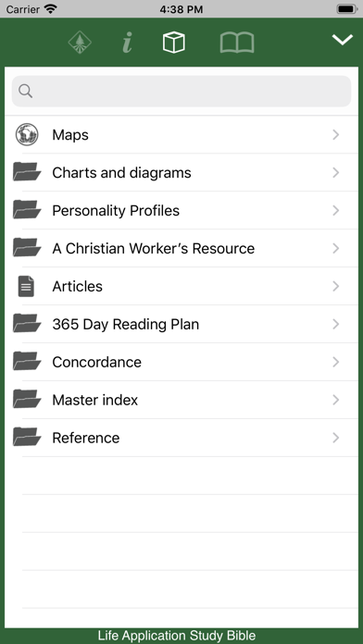Open the italic info icon tab
The width and height of the screenshot is (363, 644).
128,43
